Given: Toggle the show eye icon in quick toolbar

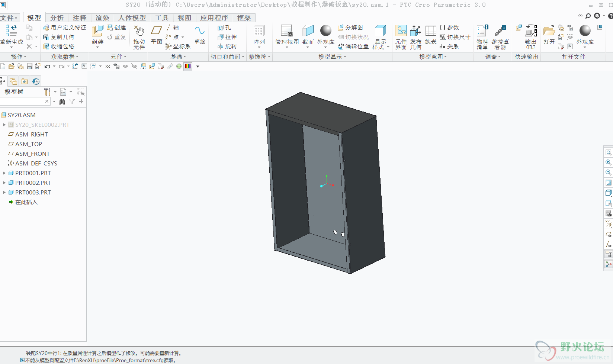Looking at the screenshot, I should pyautogui.click(x=125, y=66).
